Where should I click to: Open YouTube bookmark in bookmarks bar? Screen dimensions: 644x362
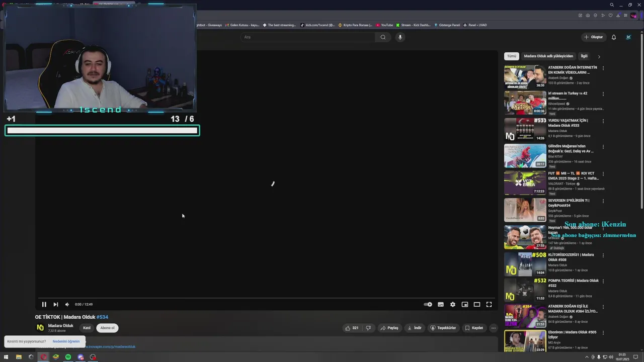point(384,25)
